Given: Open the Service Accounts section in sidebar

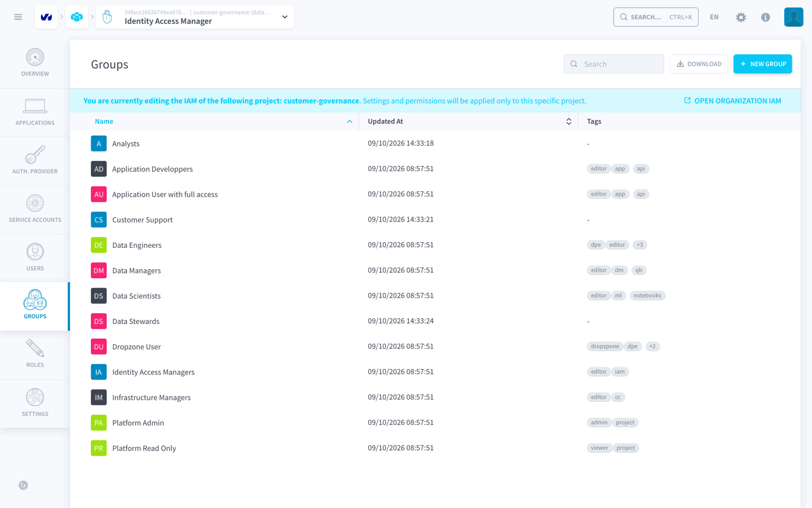Looking at the screenshot, I should pyautogui.click(x=35, y=210).
